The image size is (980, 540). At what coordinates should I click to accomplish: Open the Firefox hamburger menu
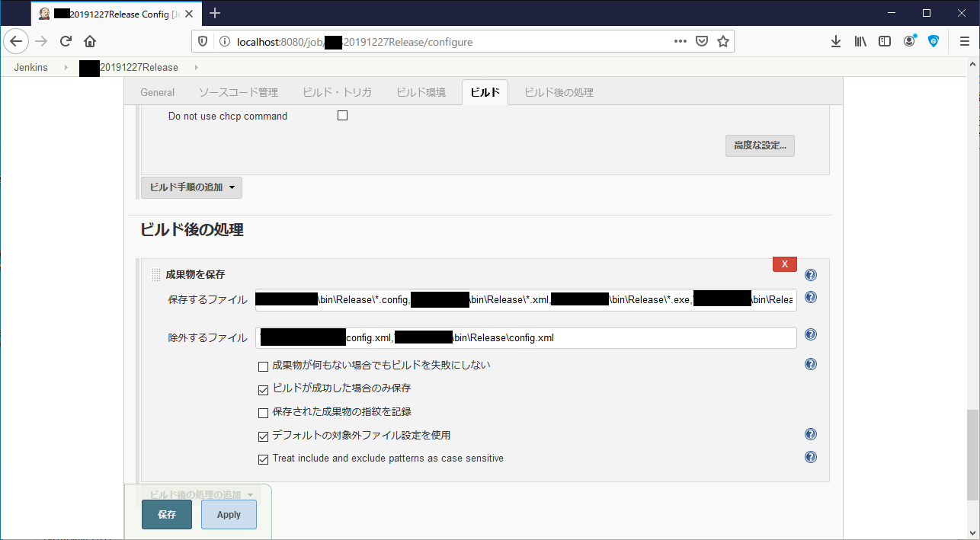tap(965, 41)
